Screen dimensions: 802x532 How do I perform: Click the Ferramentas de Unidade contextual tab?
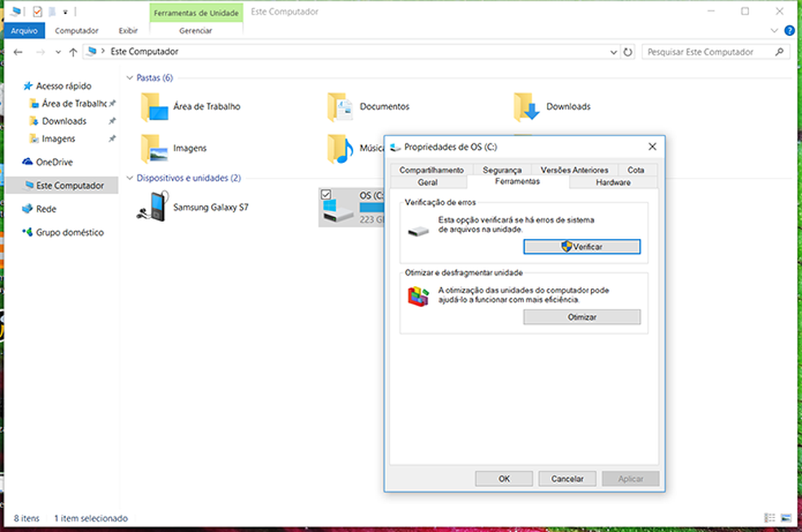tap(196, 13)
